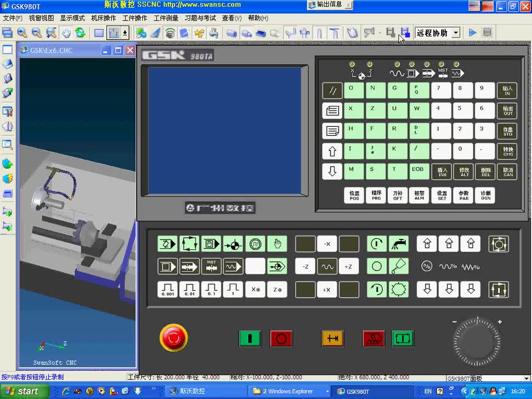Select the pan hand tool in toolbar
The width and height of the screenshot is (532, 399).
click(x=66, y=33)
